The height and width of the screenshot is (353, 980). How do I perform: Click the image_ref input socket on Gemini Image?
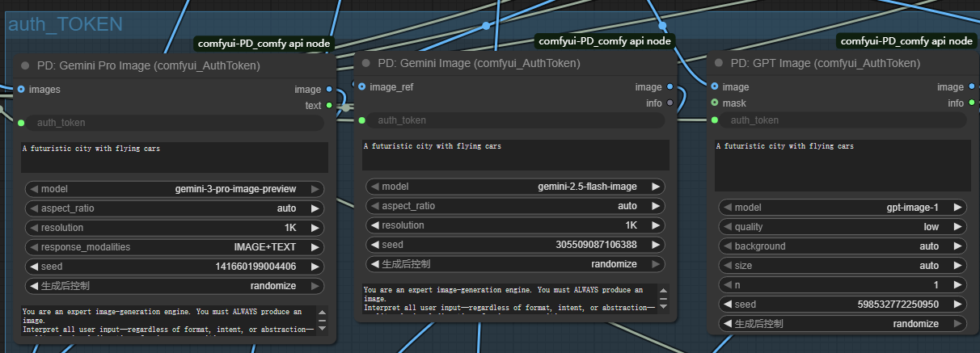coord(362,86)
